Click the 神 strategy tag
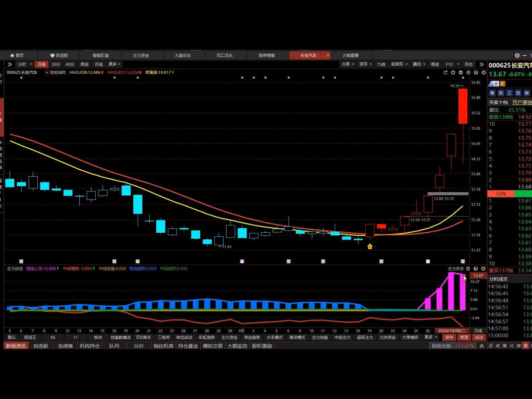Viewport: 532px width, 399px height. click(x=526, y=93)
